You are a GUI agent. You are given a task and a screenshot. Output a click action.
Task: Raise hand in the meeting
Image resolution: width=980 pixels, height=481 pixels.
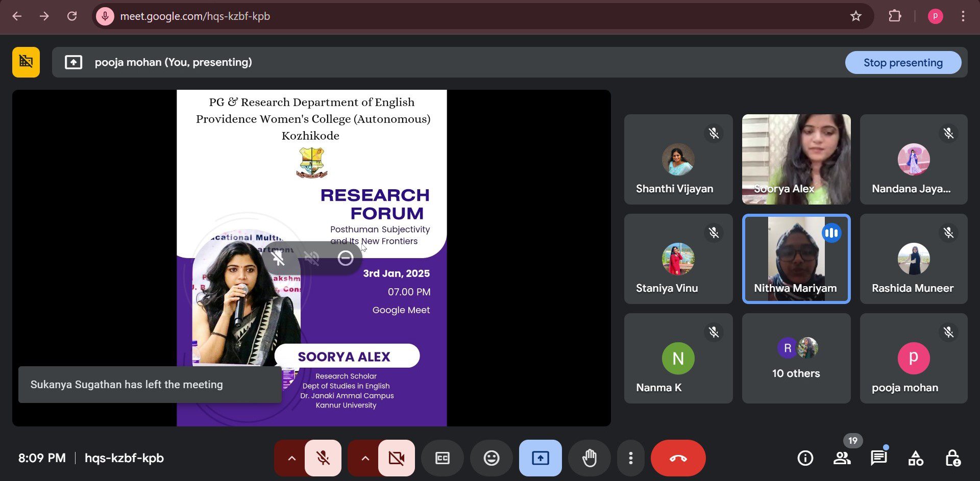point(589,458)
